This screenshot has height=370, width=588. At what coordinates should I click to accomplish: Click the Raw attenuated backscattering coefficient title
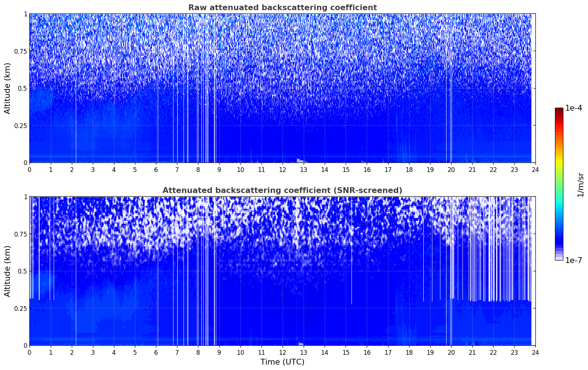282,8
